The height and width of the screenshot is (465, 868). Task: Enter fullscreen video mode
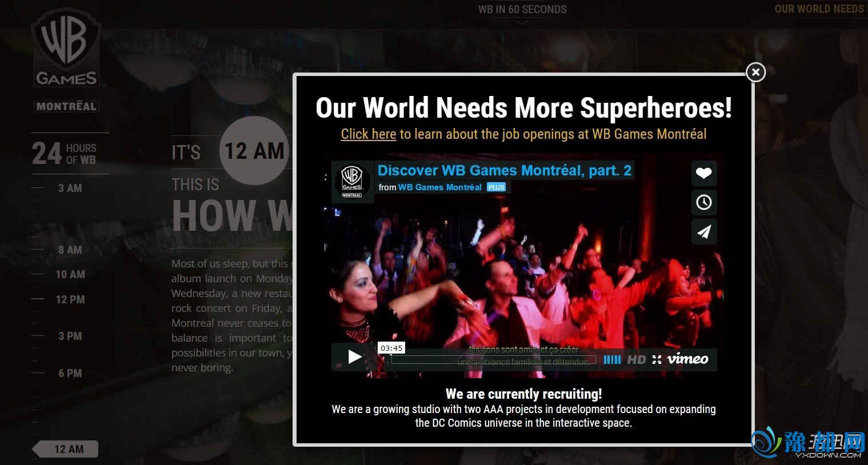click(x=657, y=359)
